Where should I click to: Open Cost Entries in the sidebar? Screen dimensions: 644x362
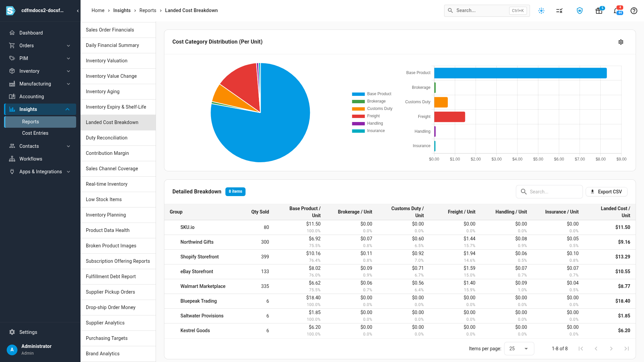coord(35,133)
